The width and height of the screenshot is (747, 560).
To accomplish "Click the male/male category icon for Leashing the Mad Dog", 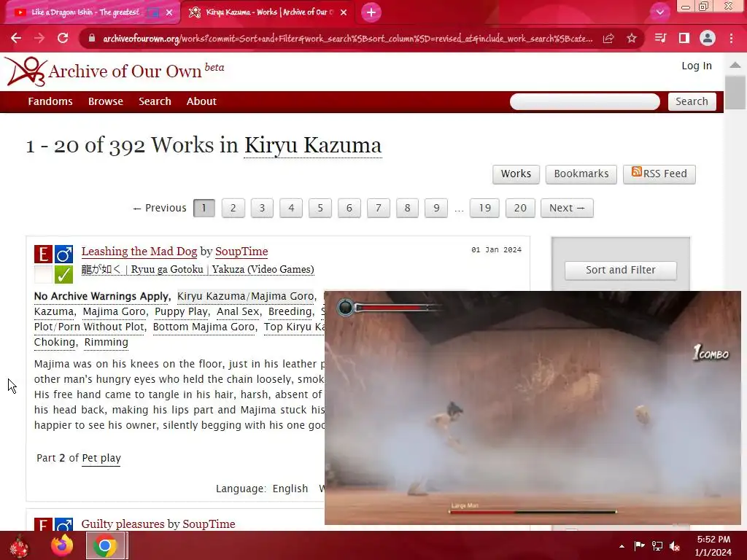I will (63, 254).
